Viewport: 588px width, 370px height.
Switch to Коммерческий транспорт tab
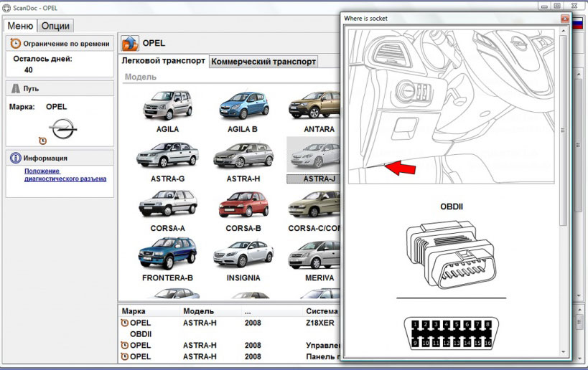pyautogui.click(x=263, y=62)
